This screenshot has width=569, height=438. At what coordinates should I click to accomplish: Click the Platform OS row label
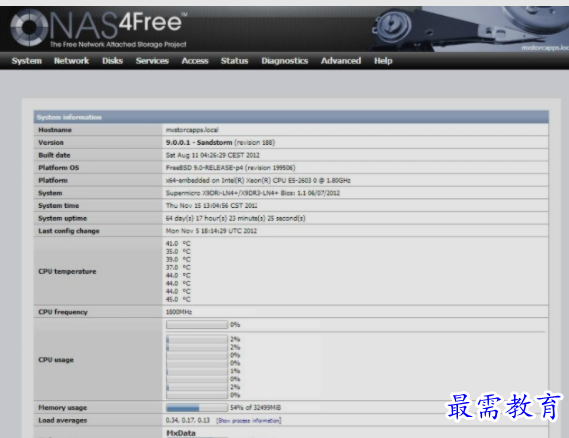click(x=58, y=168)
